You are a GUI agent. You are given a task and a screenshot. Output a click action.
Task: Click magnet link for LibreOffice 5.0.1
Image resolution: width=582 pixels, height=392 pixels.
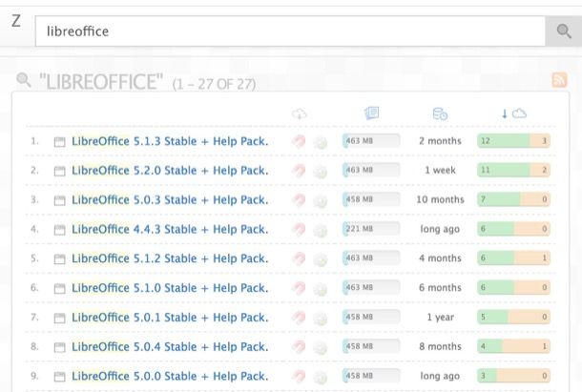[299, 317]
